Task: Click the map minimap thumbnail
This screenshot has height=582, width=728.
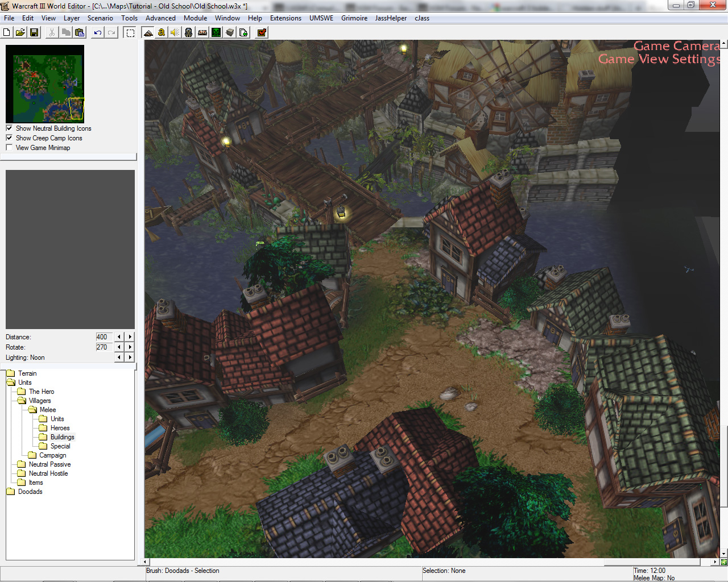Action: (45, 84)
